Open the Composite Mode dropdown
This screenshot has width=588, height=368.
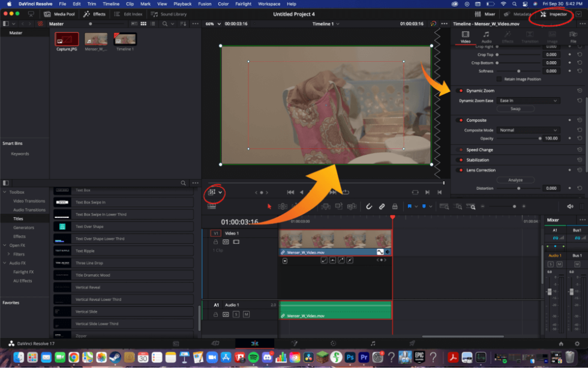pyautogui.click(x=529, y=130)
